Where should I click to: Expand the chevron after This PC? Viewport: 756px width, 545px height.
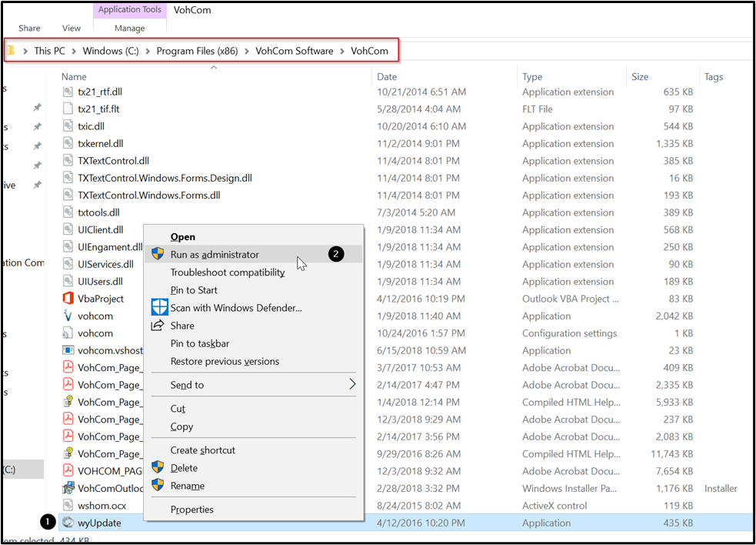tap(75, 51)
